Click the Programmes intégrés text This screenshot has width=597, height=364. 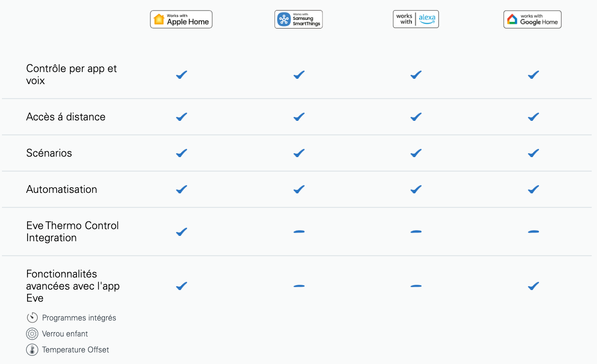point(79,318)
